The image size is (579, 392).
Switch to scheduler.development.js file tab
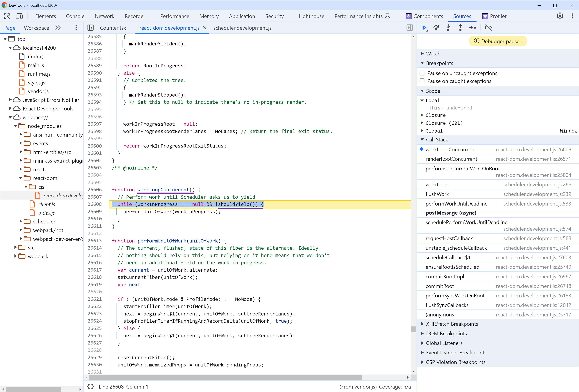click(242, 28)
